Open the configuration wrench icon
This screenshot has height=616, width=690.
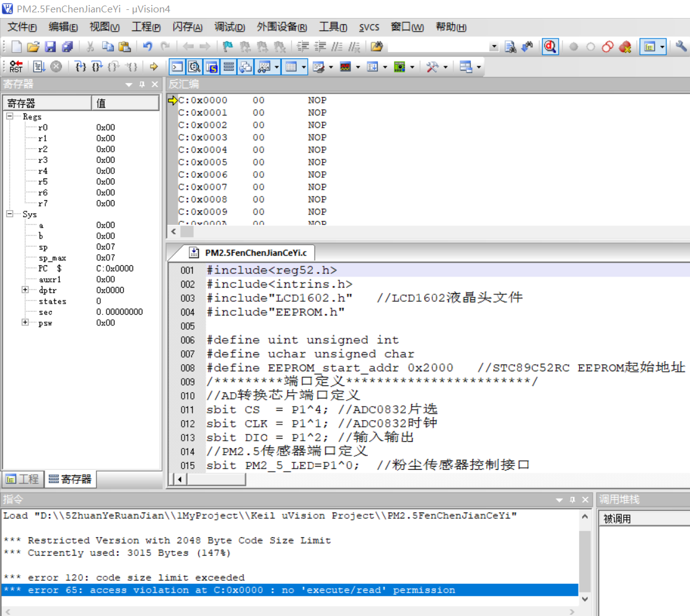681,46
